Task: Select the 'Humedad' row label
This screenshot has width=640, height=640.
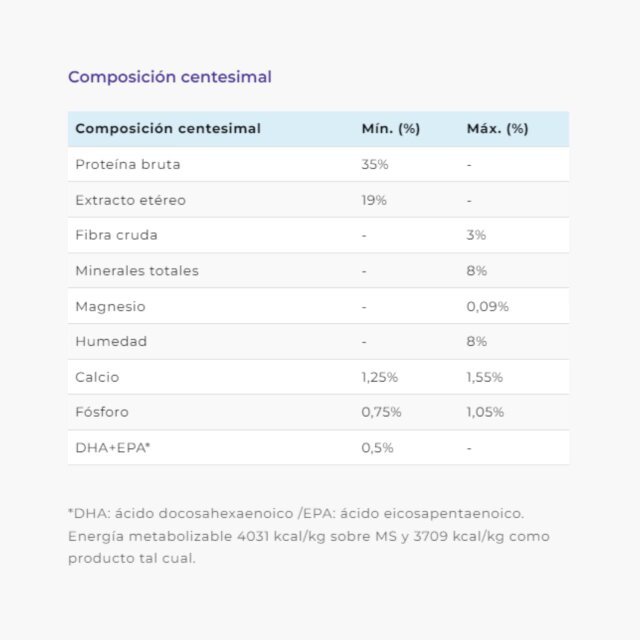Action: (x=111, y=341)
